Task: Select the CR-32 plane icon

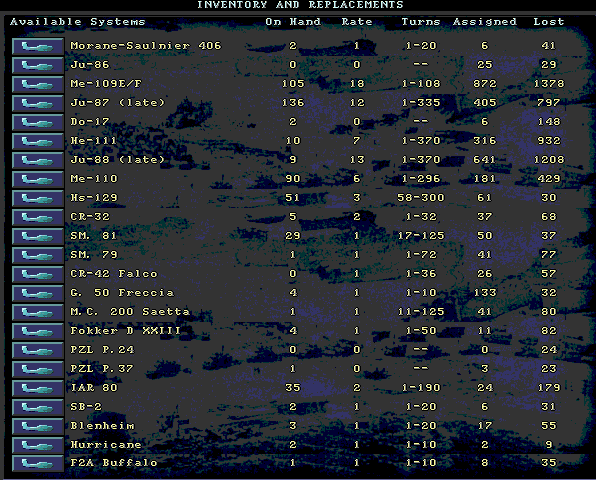Action: pos(38,217)
